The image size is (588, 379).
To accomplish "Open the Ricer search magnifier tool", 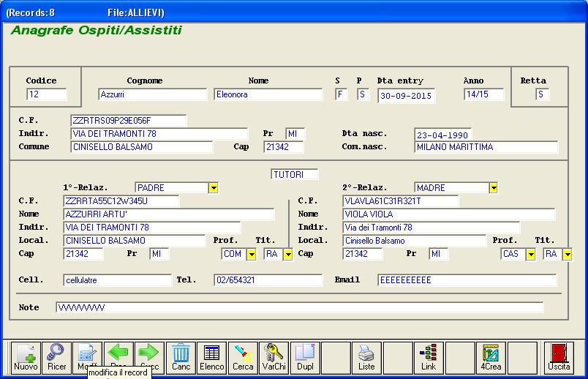I will point(56,358).
